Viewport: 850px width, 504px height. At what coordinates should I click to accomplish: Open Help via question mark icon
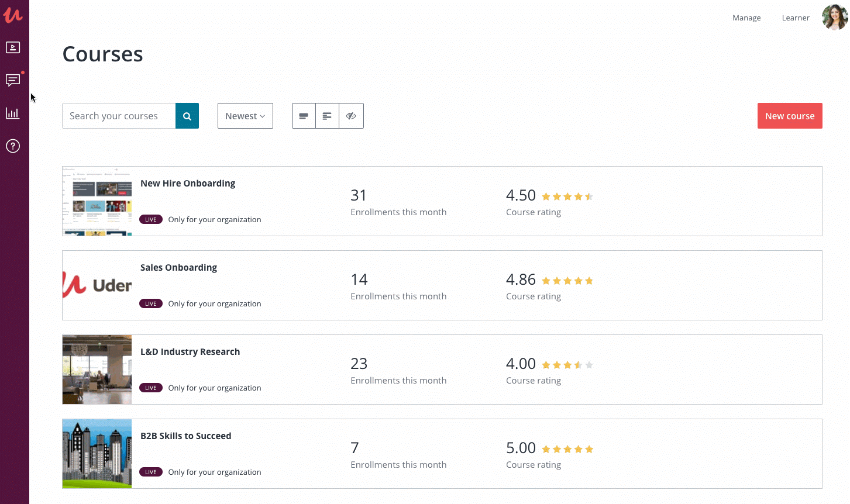point(13,146)
